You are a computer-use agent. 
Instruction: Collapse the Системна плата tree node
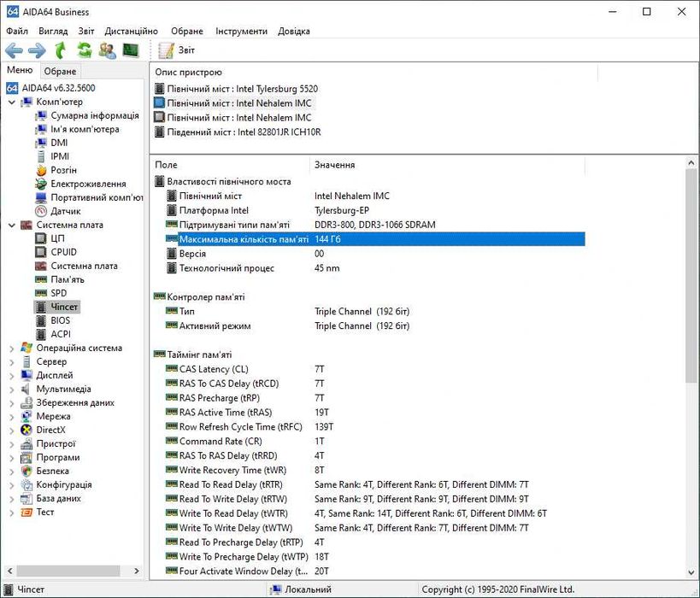12,226
